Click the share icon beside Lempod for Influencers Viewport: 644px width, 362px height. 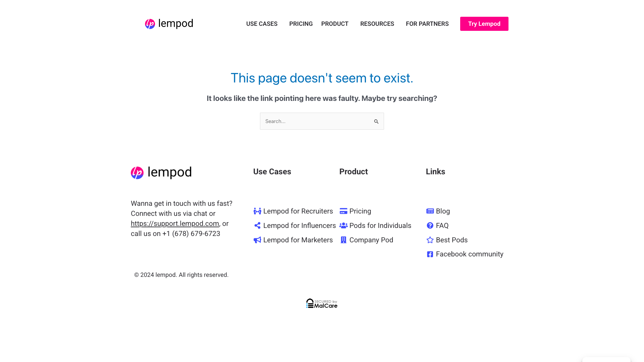257,225
